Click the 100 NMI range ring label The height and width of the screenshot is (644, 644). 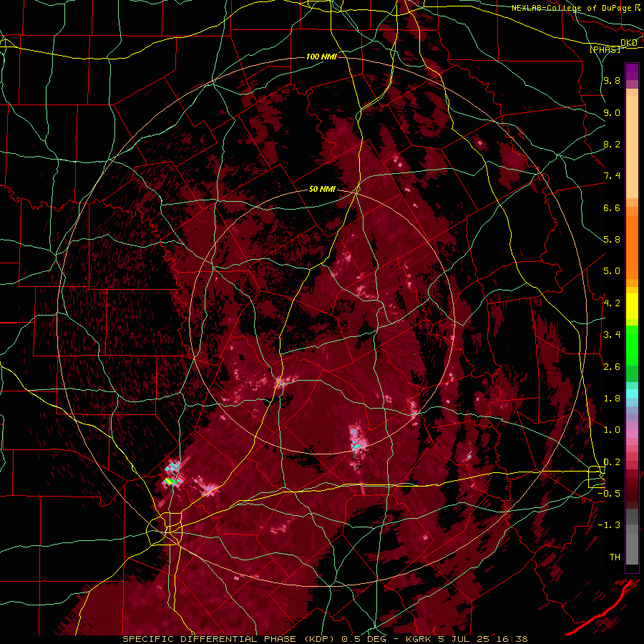321,57
